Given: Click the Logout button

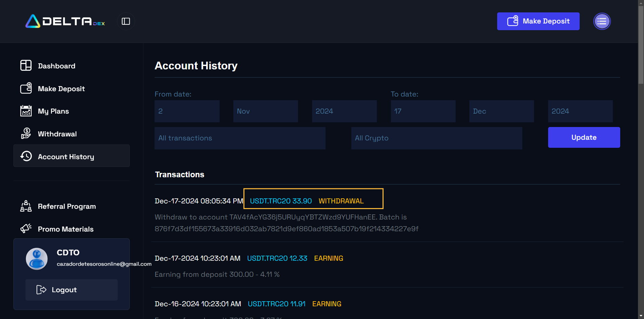Looking at the screenshot, I should (x=71, y=290).
